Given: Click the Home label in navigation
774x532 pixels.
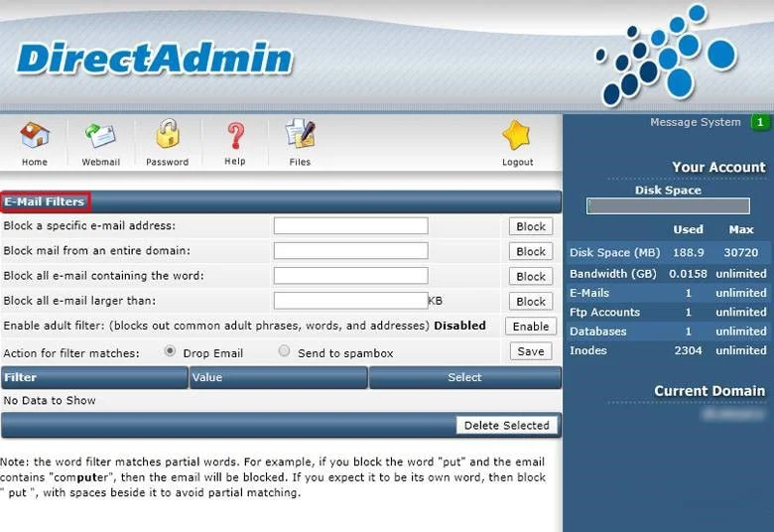Looking at the screenshot, I should [35, 162].
